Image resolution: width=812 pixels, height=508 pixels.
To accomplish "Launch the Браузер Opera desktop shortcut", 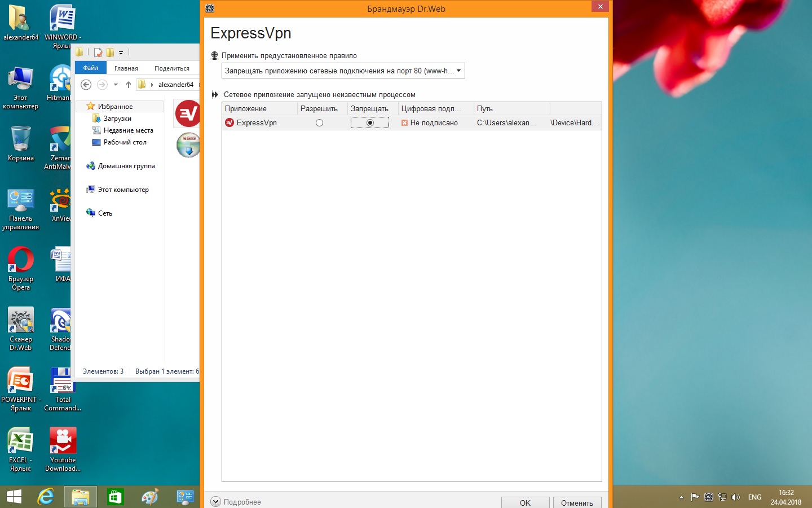I will tap(21, 269).
